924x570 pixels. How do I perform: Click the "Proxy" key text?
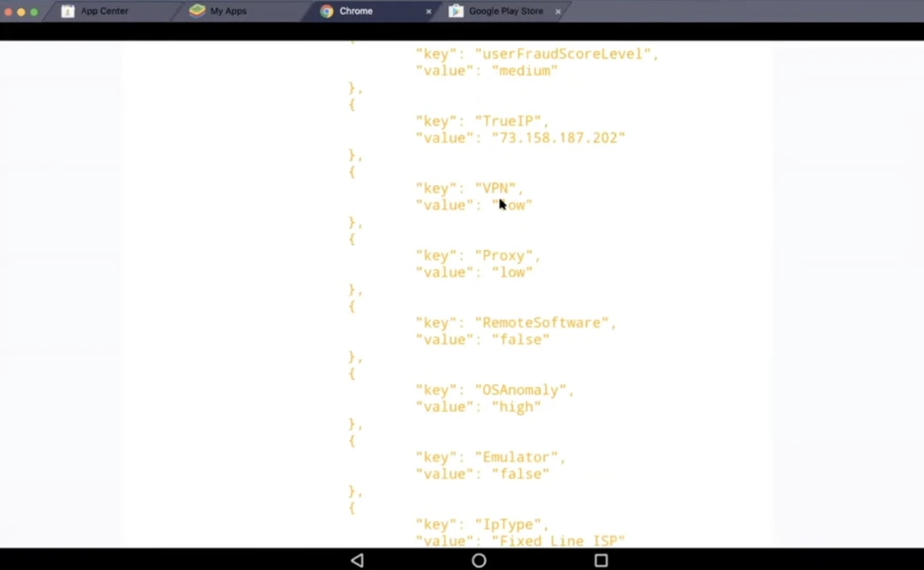504,255
